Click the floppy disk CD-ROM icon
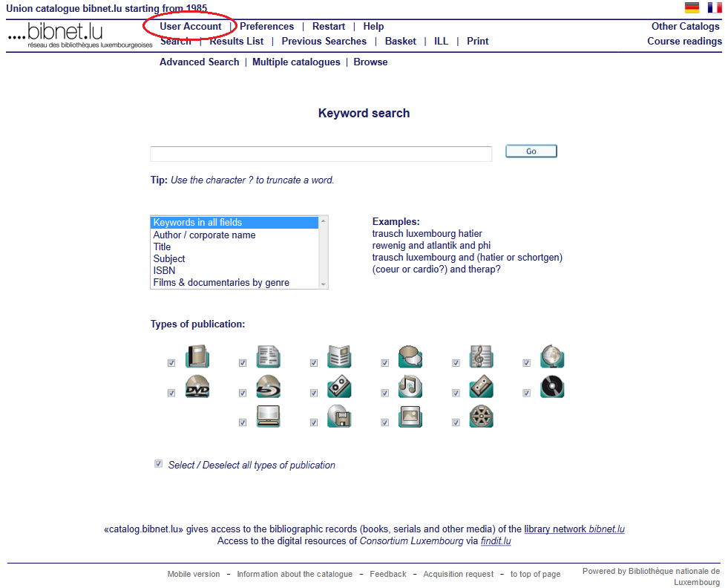 [339, 416]
